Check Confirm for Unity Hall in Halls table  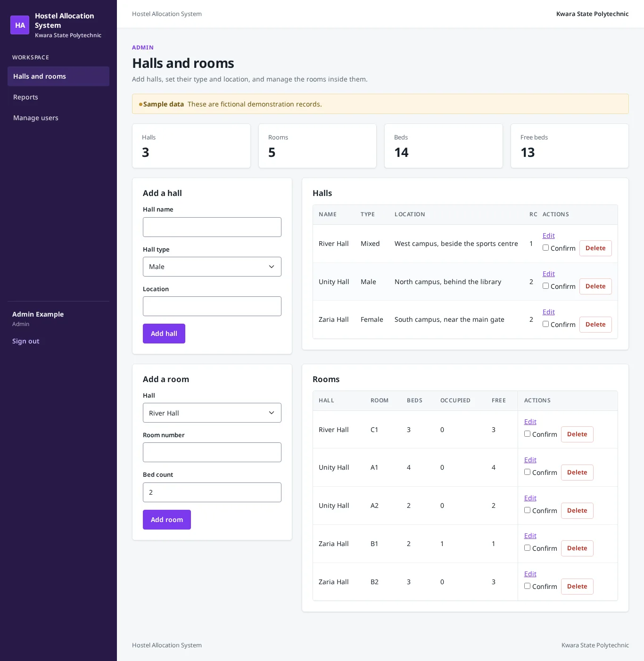pos(545,286)
